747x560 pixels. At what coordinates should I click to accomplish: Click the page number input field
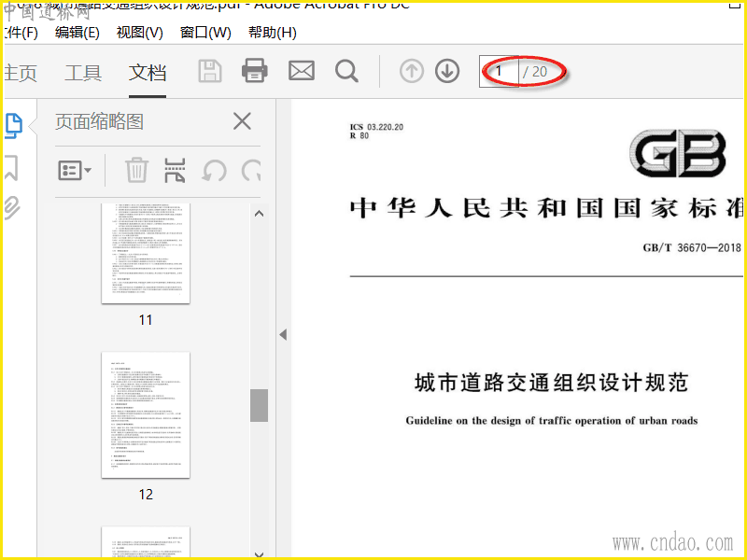tap(499, 72)
